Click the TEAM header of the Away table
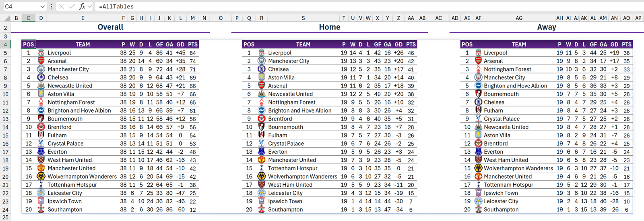Screen dimensions: 644x221 [519, 44]
